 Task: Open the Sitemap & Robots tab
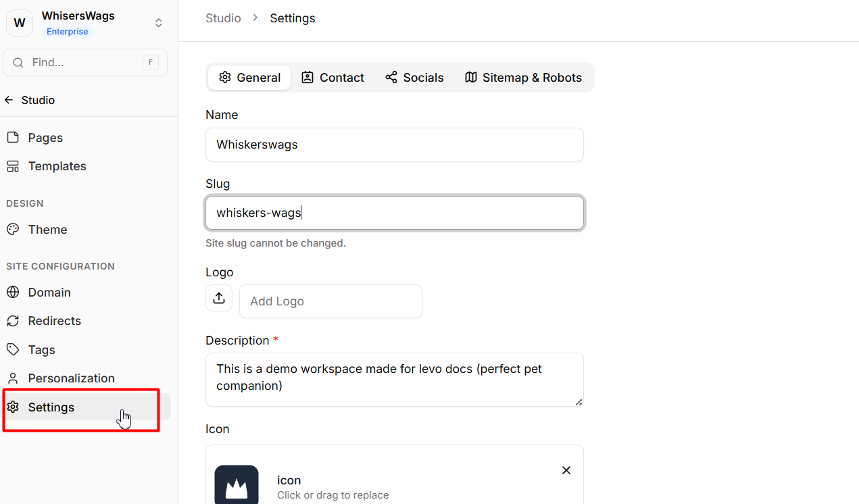(x=523, y=78)
